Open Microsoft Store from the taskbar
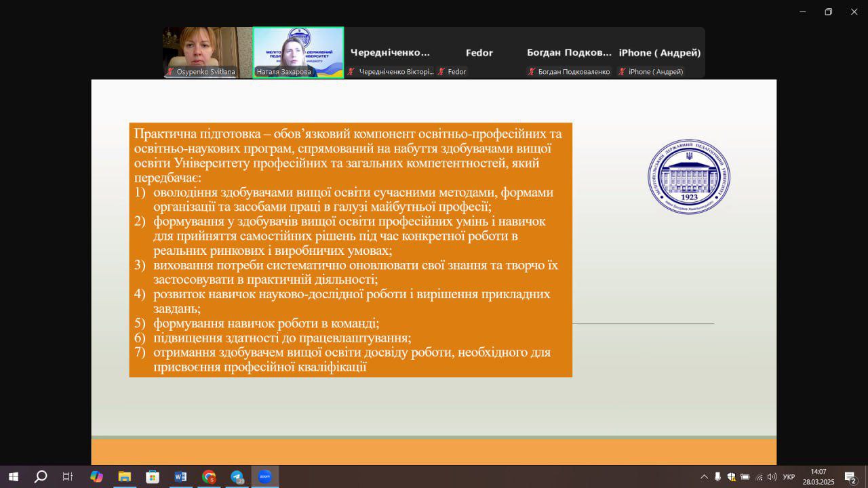The image size is (868, 488). click(x=153, y=476)
